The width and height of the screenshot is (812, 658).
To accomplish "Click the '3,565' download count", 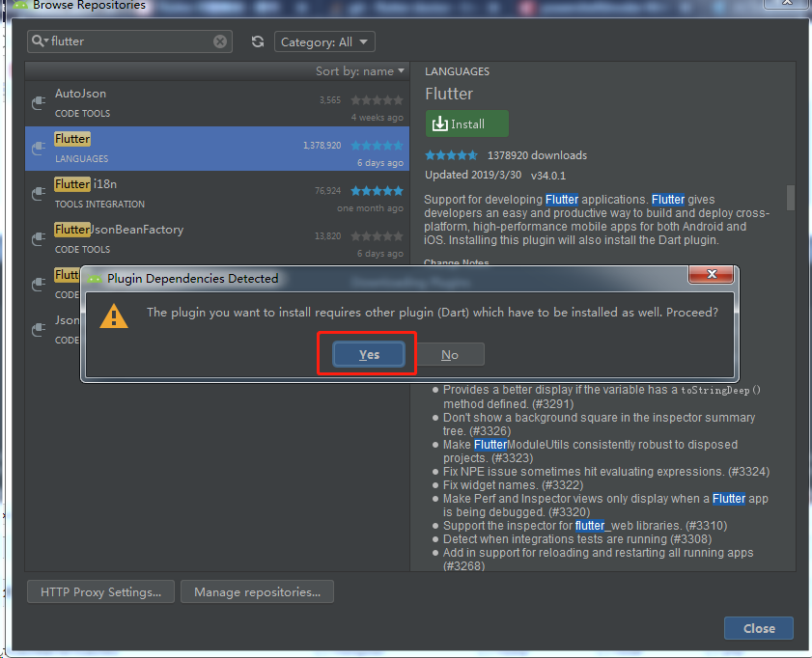I will [330, 99].
